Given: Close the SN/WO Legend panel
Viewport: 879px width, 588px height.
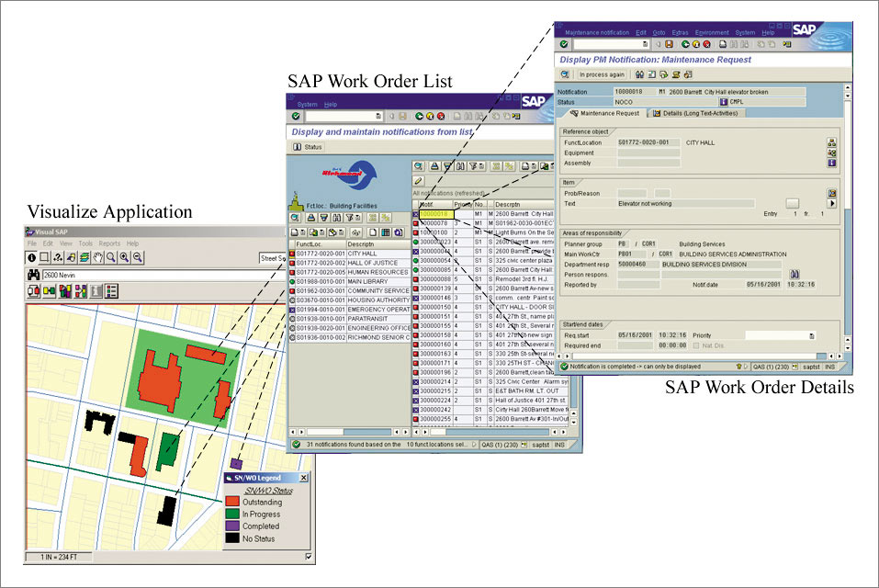Looking at the screenshot, I should click(303, 478).
